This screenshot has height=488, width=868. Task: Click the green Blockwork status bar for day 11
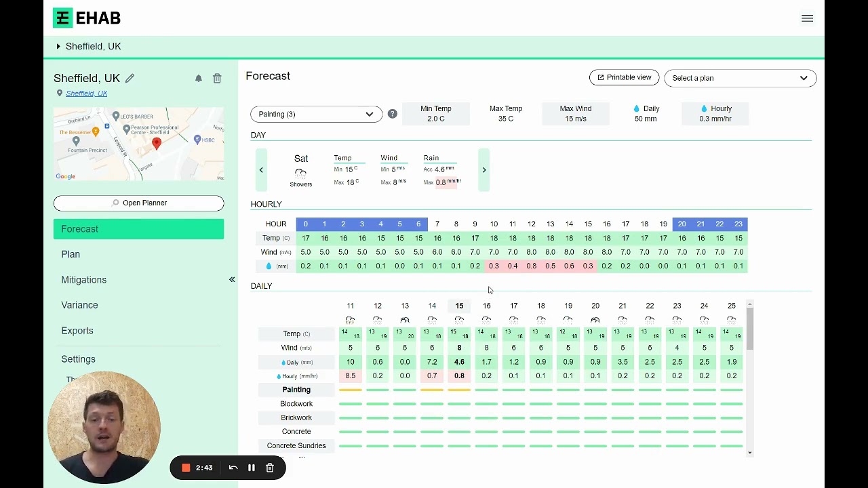click(350, 404)
